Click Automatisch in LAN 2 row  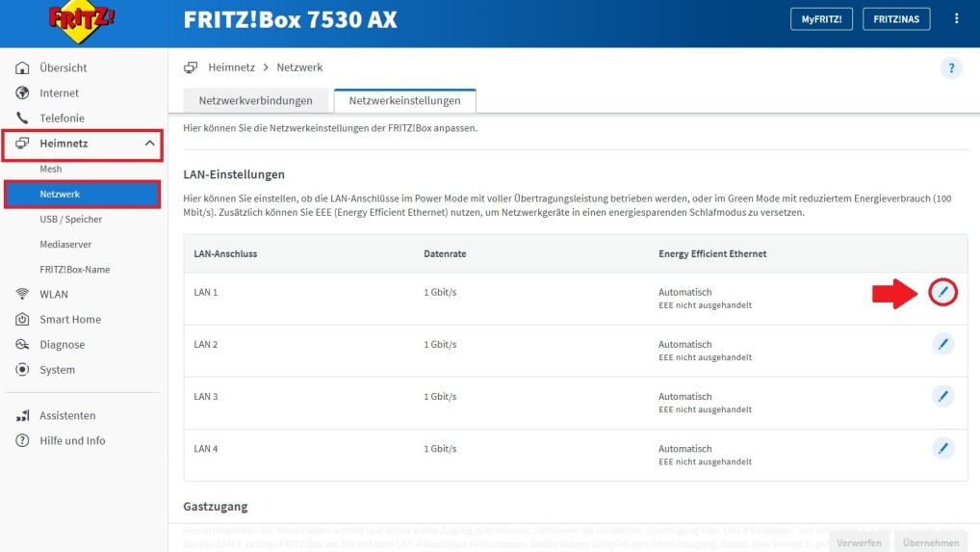(x=685, y=345)
